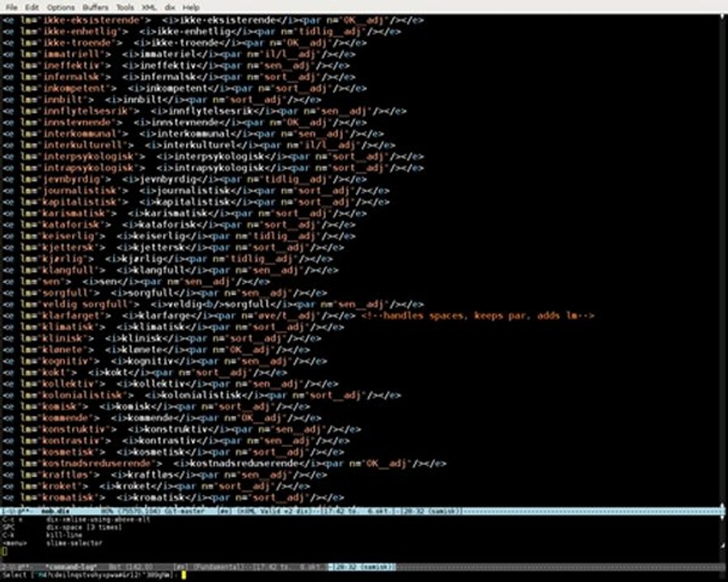Click the kjærlig entry line
This screenshot has width=728, height=582.
167,259
